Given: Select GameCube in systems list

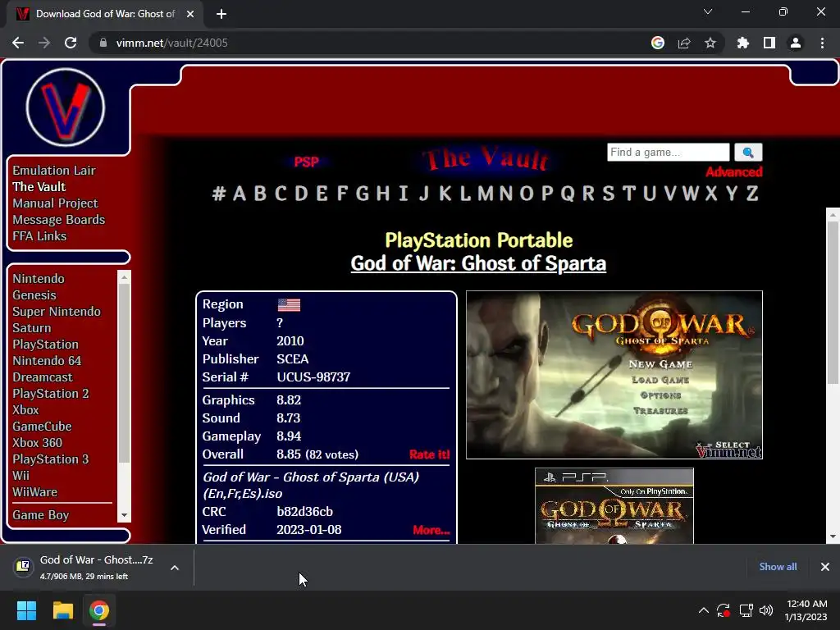Looking at the screenshot, I should point(43,427).
